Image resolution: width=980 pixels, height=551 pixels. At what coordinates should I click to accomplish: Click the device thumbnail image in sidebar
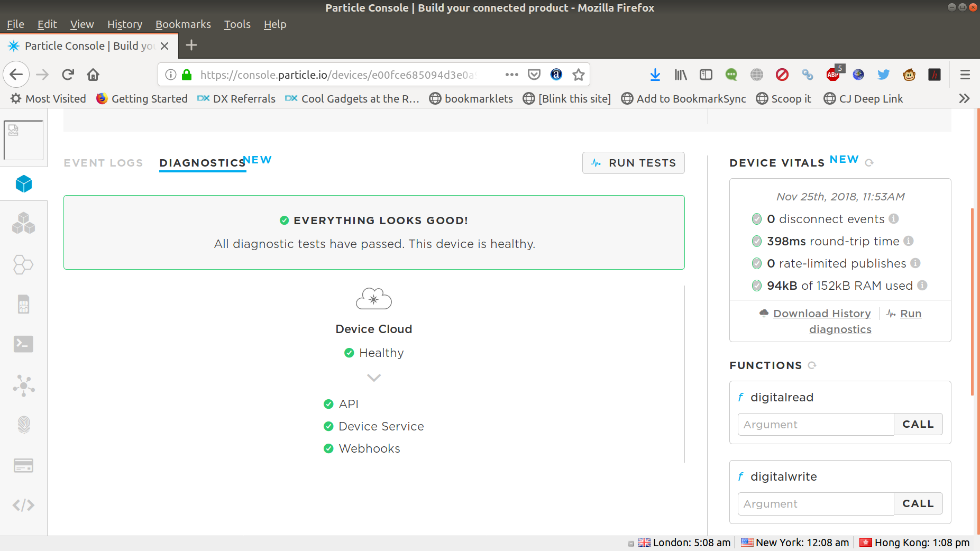coord(24,140)
